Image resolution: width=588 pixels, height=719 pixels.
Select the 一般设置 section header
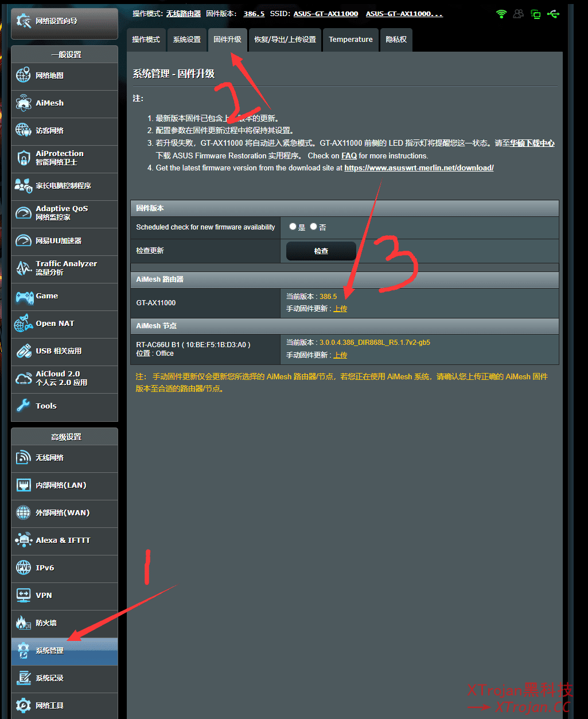[64, 55]
